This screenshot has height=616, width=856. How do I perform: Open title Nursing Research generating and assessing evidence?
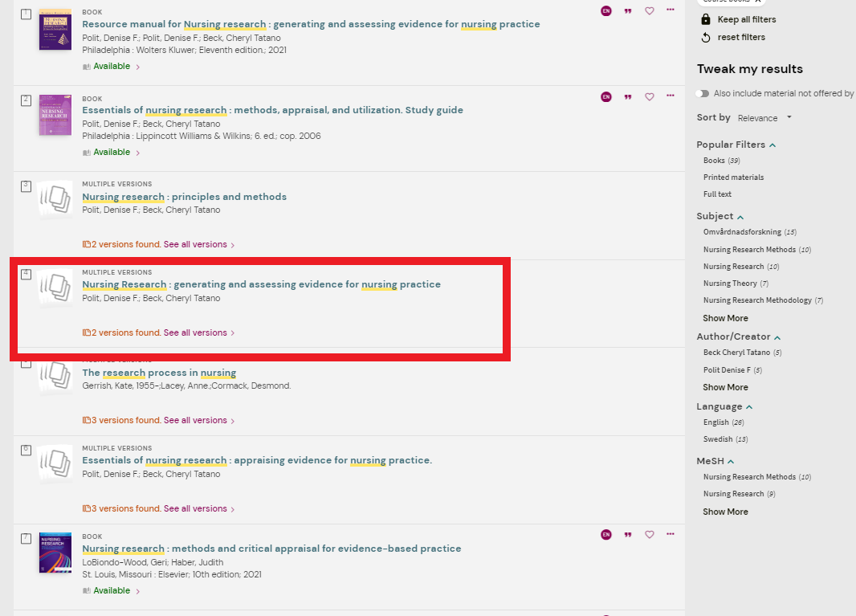click(x=261, y=284)
